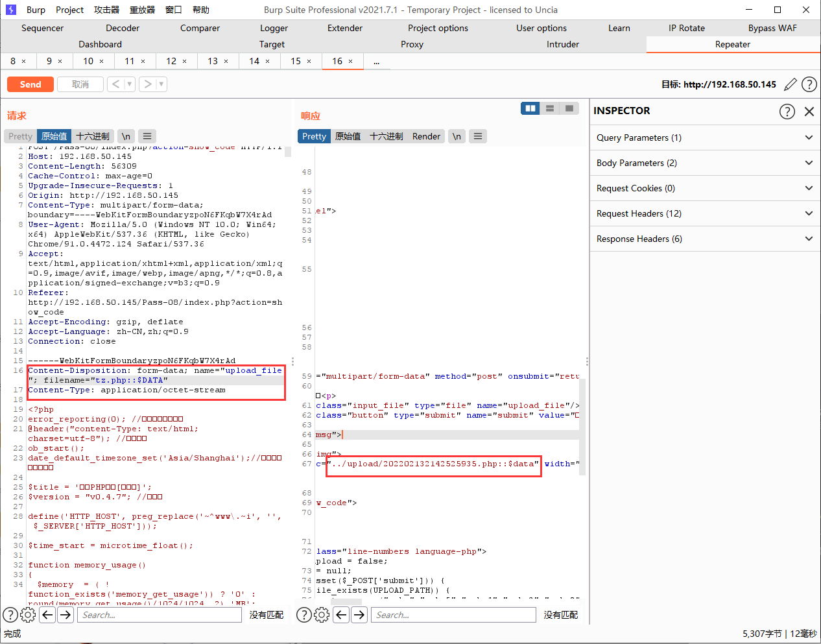Screen dimensions: 821x644
Task: Open request search help icon
Action: [x=10, y=615]
